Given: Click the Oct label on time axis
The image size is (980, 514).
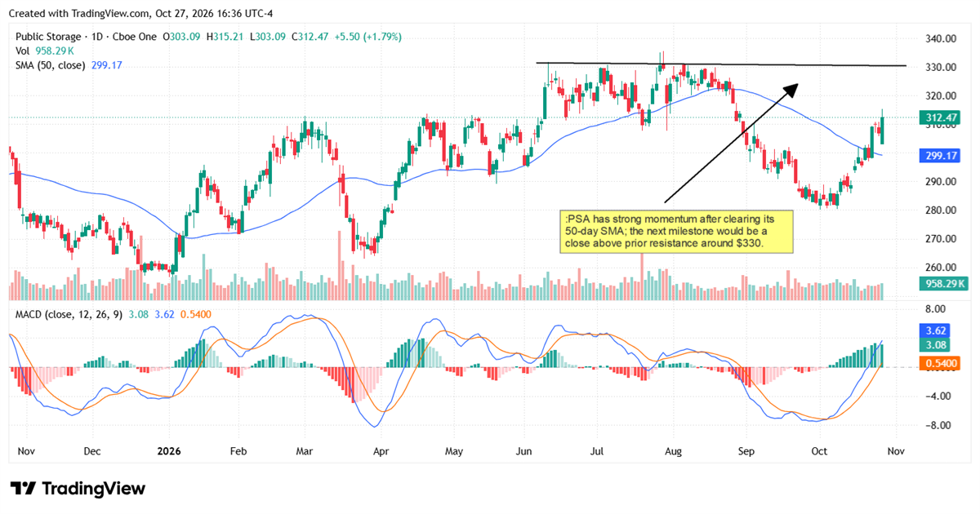Looking at the screenshot, I should 819,450.
